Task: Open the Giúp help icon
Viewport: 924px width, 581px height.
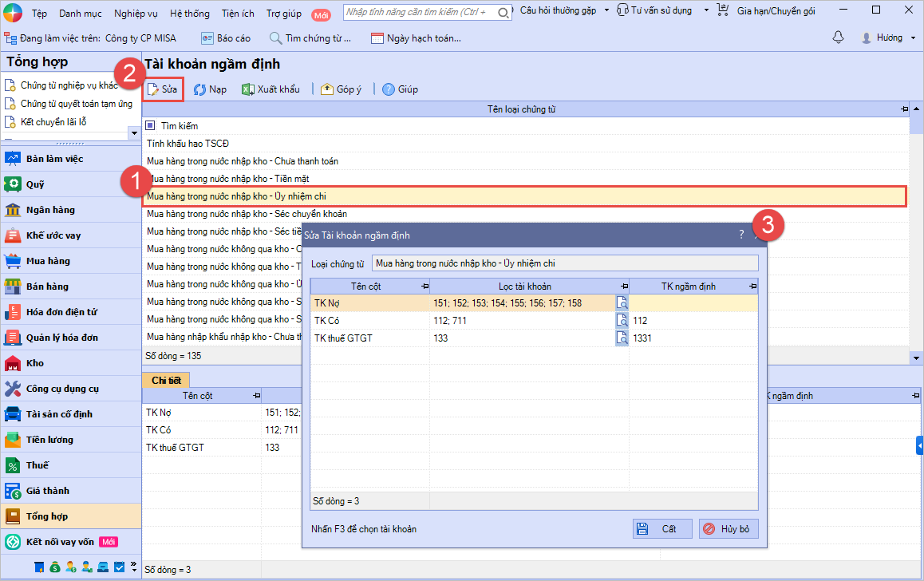Action: (389, 89)
